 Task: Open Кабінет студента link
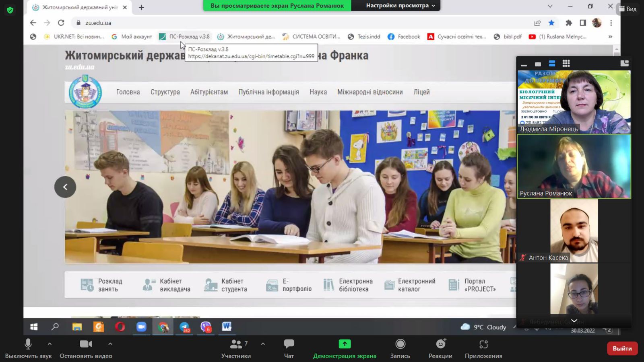tap(225, 285)
